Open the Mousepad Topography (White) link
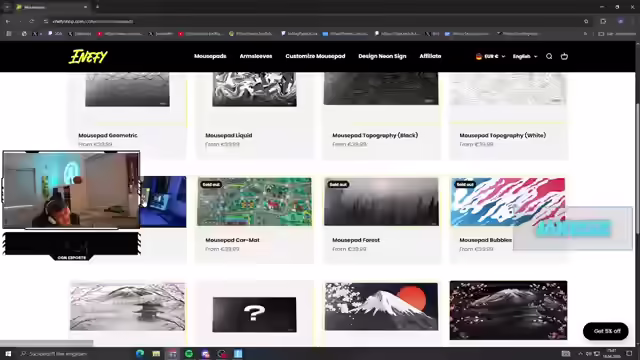This screenshot has height=360, width=640. (x=502, y=135)
